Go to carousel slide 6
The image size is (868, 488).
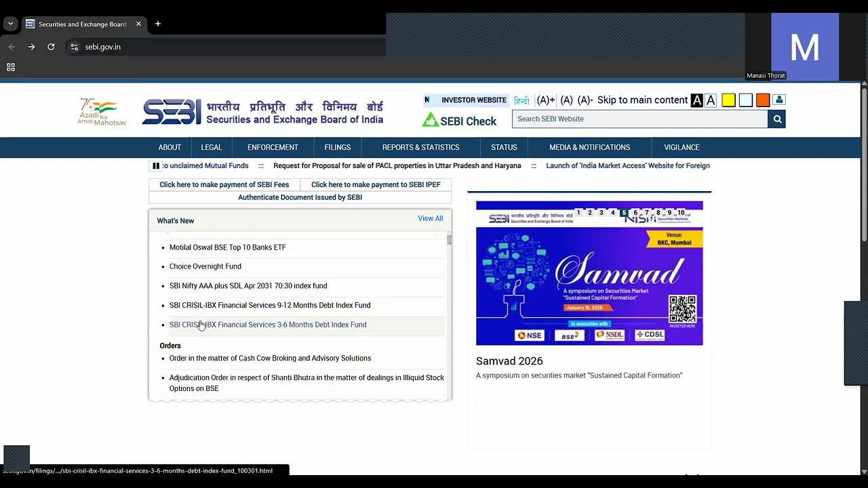point(635,213)
